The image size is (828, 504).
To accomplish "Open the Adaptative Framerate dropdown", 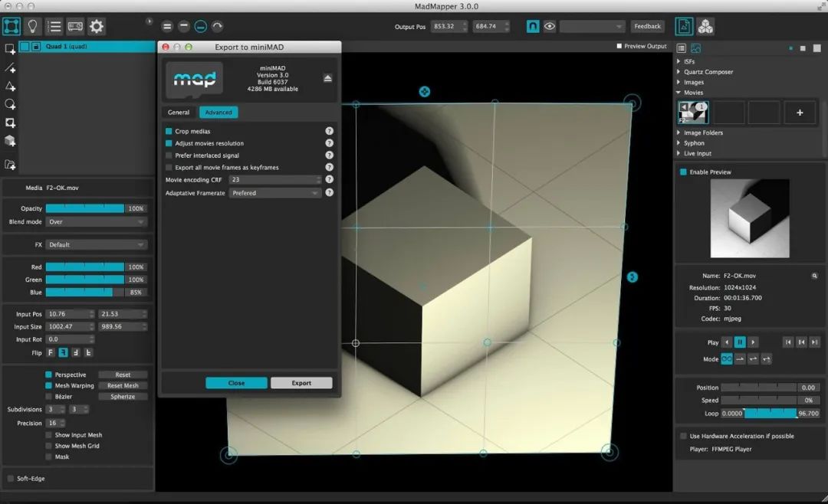I will coord(274,192).
